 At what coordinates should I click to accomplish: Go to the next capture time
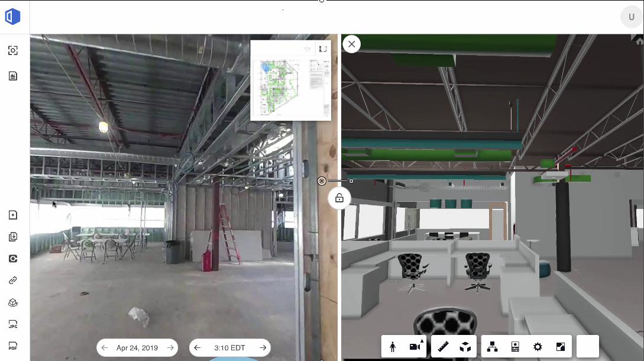(x=263, y=348)
